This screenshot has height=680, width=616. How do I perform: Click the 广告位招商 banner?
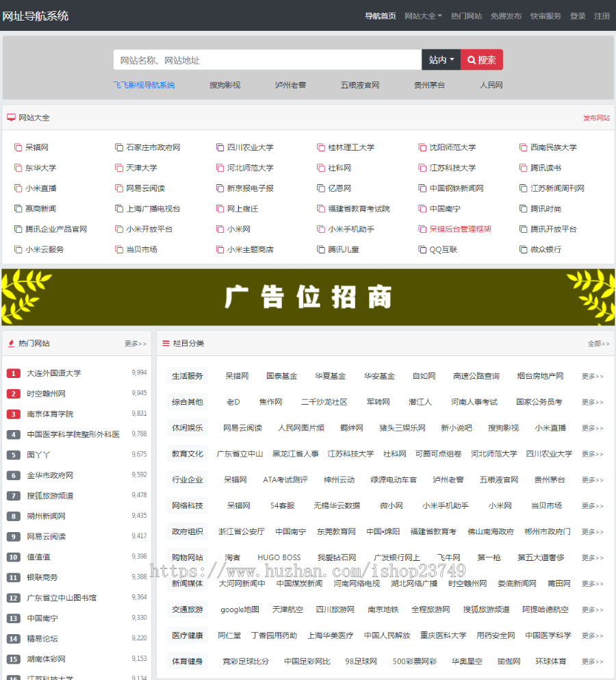tap(308, 297)
